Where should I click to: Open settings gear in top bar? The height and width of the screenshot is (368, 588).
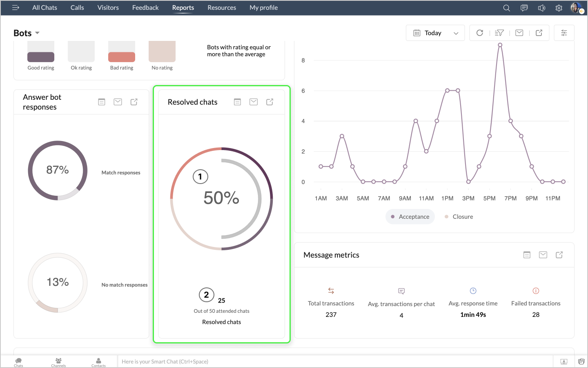coord(559,8)
